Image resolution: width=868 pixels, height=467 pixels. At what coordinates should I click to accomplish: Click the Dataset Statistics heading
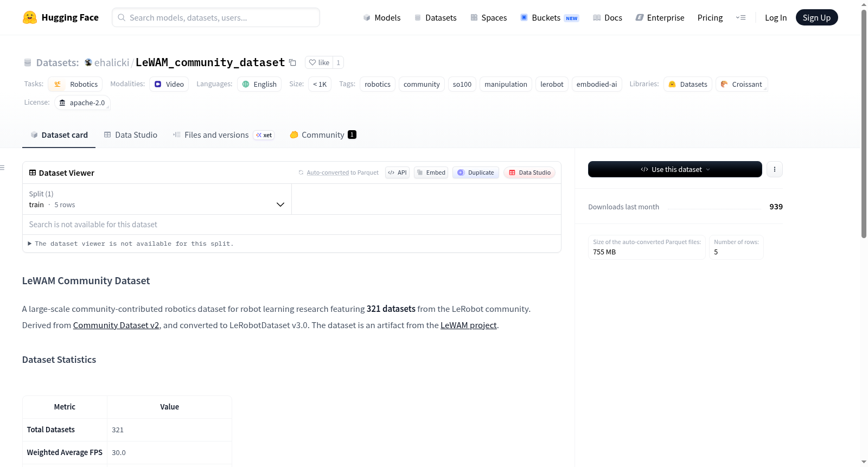pos(59,360)
